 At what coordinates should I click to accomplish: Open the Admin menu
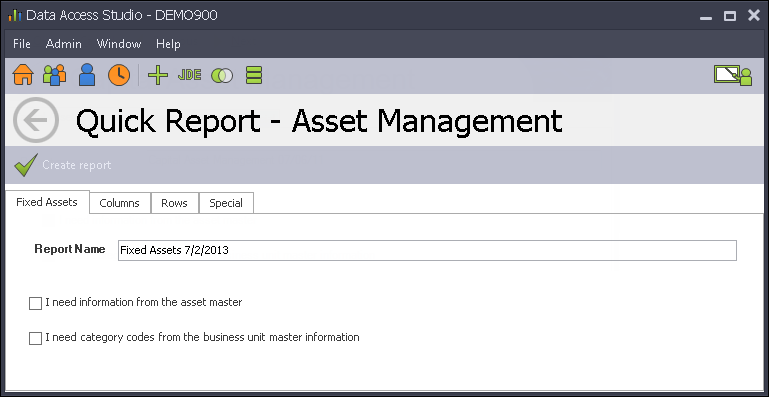(x=64, y=44)
